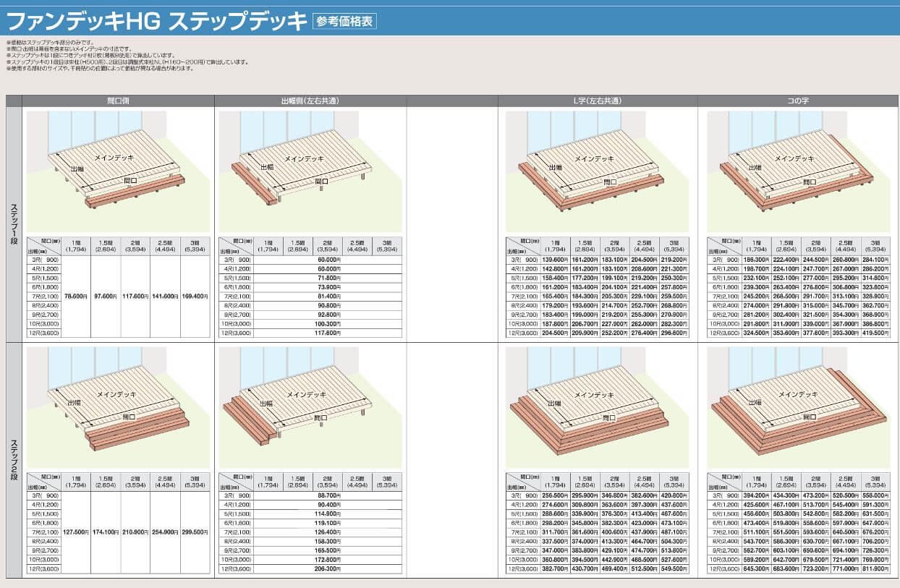This screenshot has width=900, height=588.
Task: Click the 419,500円 price cell
Action: (x=875, y=332)
